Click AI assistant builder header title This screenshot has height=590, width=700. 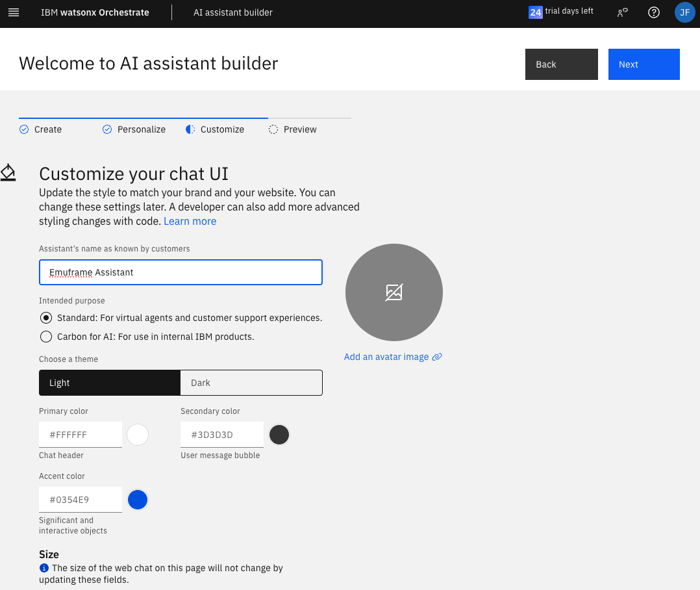232,12
